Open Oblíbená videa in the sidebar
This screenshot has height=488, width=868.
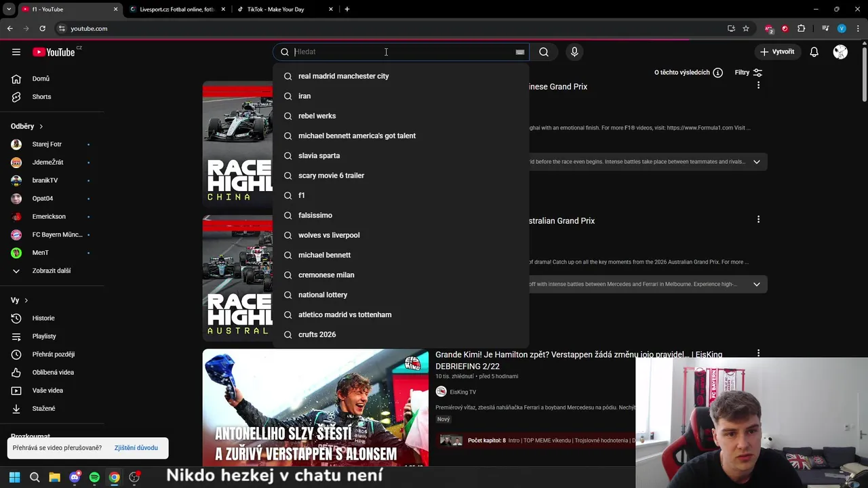pos(52,373)
